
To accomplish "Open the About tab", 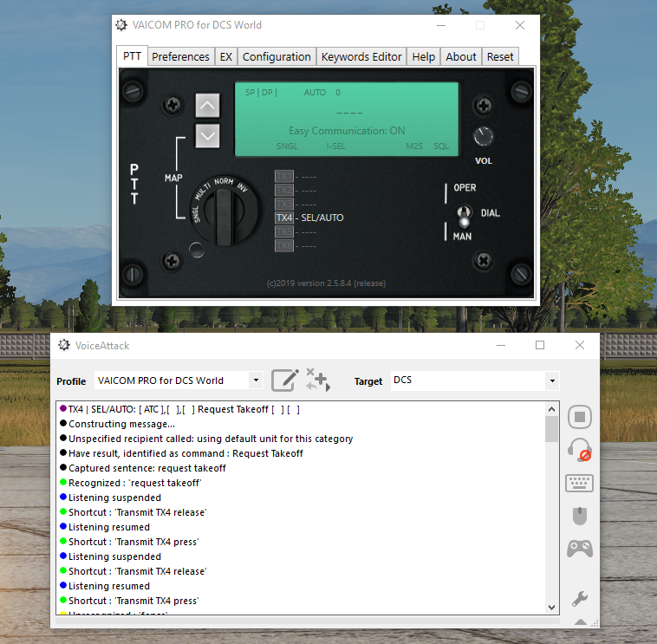I will 461,57.
